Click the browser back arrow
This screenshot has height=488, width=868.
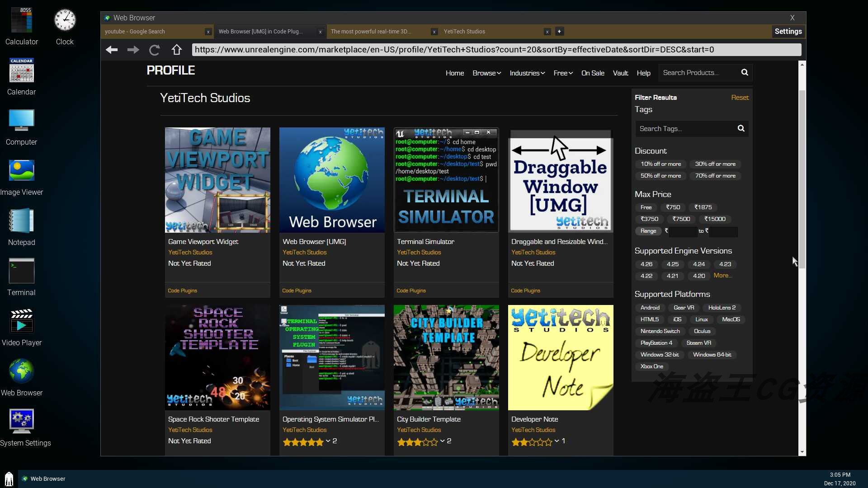[112, 50]
